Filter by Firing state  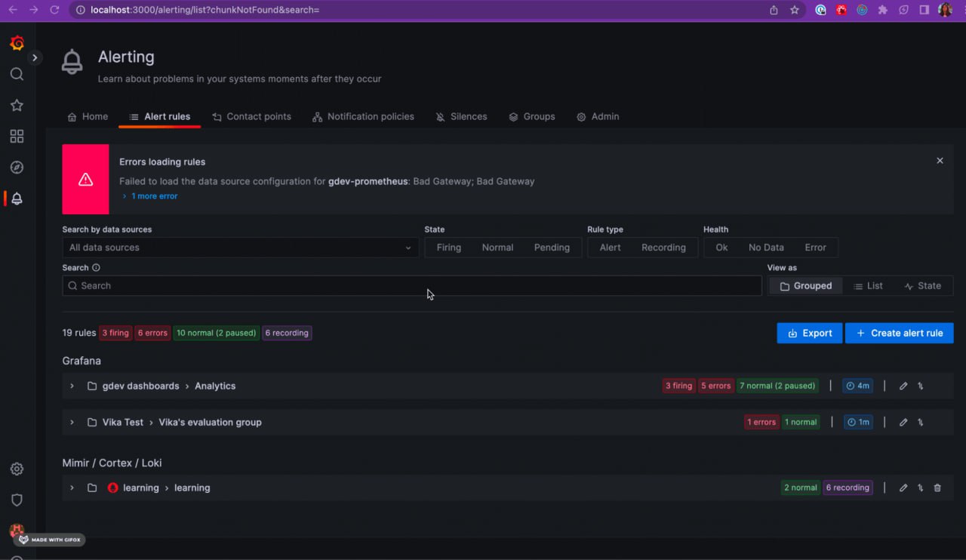point(448,248)
